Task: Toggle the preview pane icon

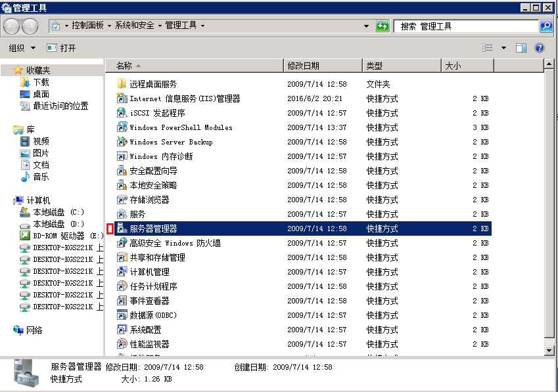Action: (x=521, y=48)
